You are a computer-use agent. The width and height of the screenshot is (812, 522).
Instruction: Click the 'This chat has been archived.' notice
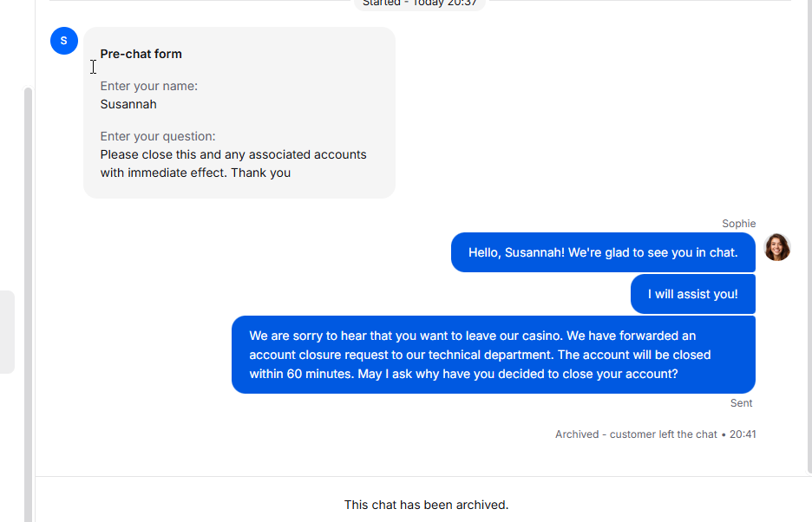tap(426, 505)
